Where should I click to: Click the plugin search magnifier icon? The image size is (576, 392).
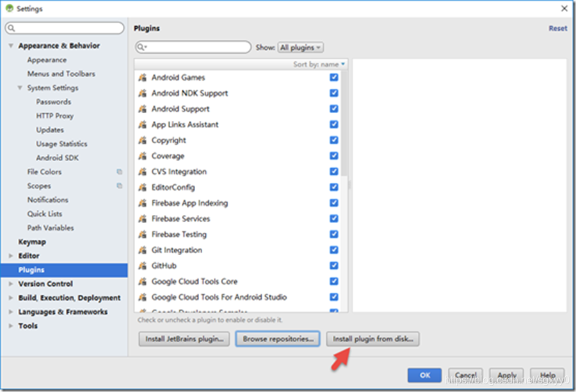pos(141,47)
